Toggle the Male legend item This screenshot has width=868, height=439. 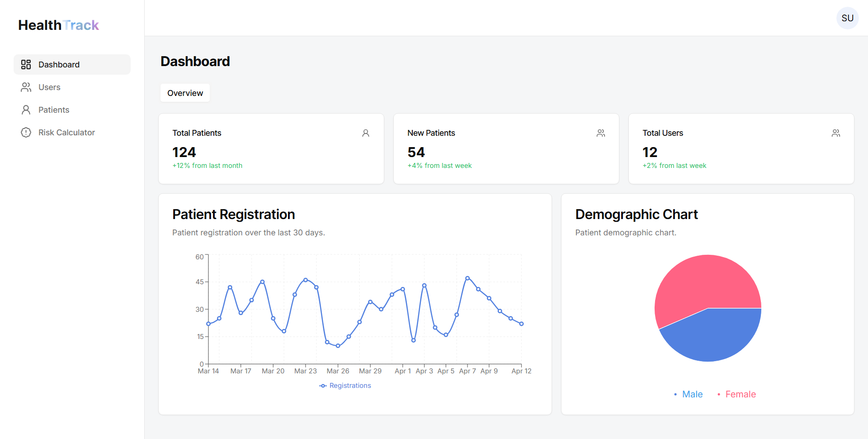[x=692, y=394]
